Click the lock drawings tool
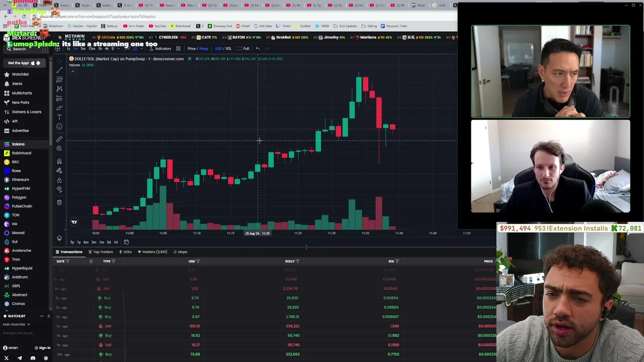 [x=59, y=180]
